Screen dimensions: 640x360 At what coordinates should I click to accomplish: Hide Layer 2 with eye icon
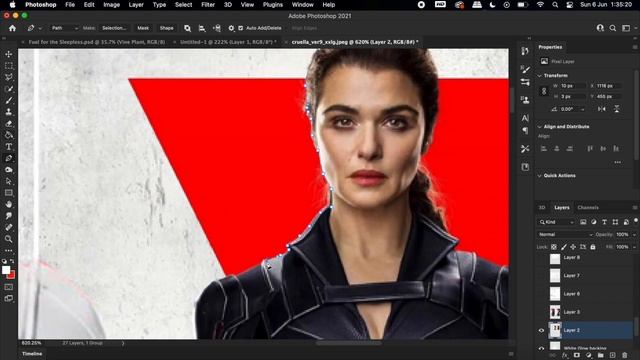pyautogui.click(x=541, y=330)
